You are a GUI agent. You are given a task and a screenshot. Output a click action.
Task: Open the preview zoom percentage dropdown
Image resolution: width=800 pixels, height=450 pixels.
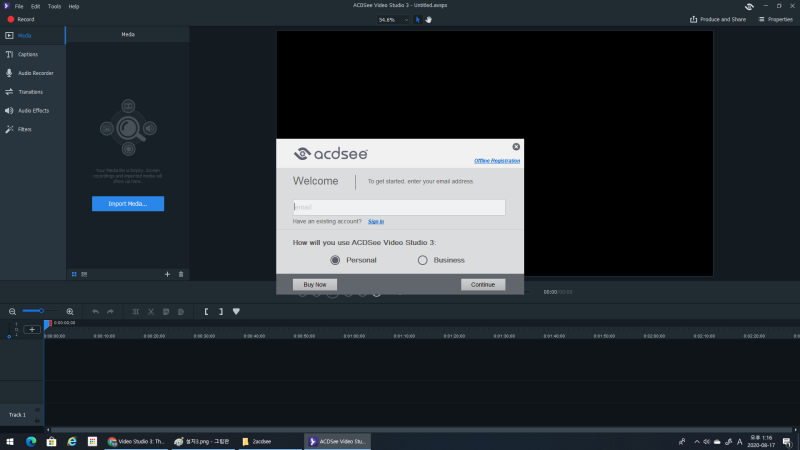[393, 20]
